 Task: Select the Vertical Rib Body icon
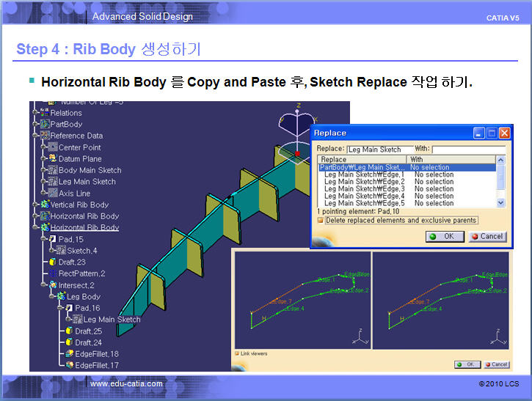[x=44, y=205]
